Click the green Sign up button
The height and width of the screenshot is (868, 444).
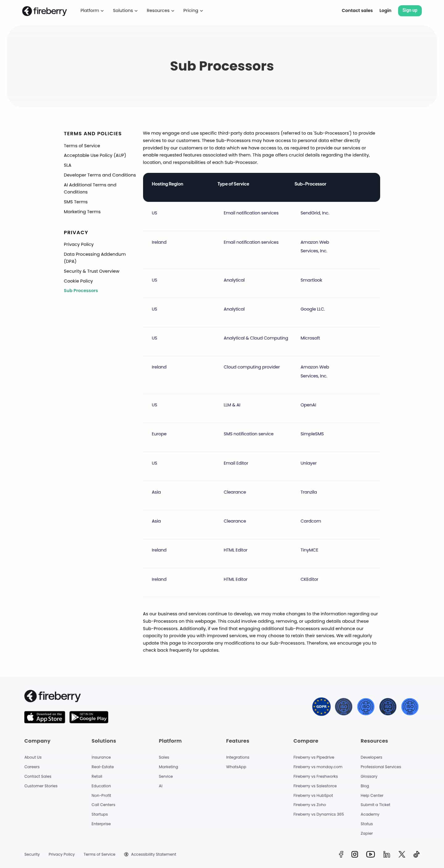[x=409, y=10]
